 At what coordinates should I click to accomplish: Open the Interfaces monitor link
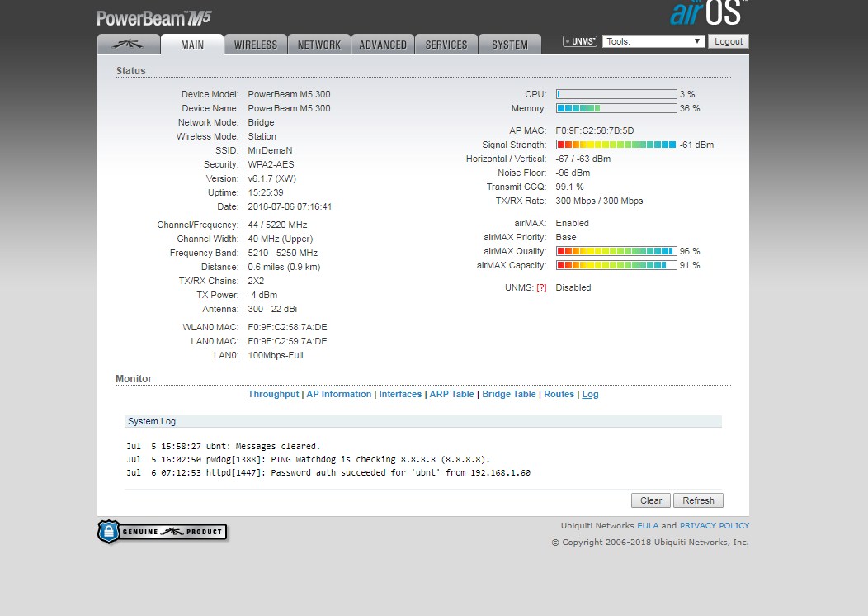pos(400,394)
